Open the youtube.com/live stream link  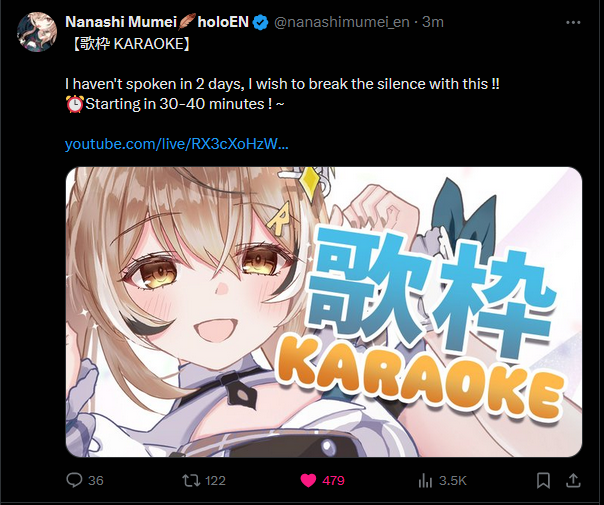pos(176,144)
